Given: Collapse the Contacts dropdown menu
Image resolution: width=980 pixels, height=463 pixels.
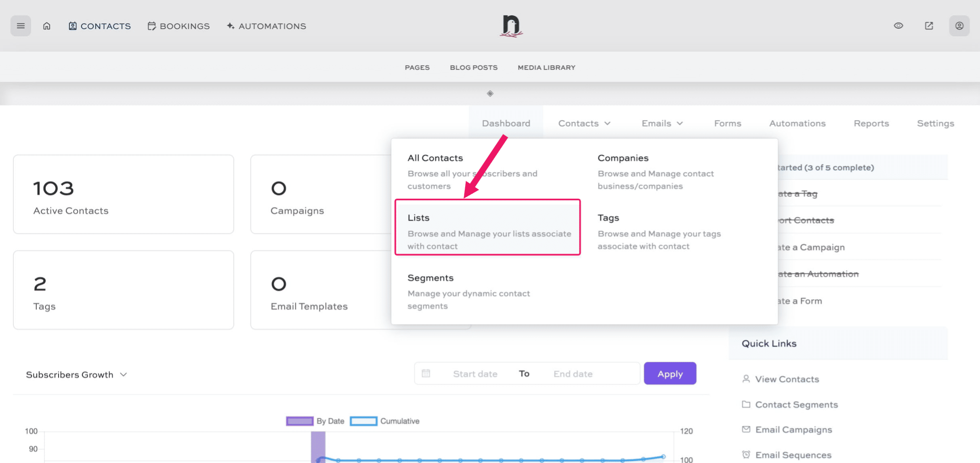Looking at the screenshot, I should [x=584, y=123].
